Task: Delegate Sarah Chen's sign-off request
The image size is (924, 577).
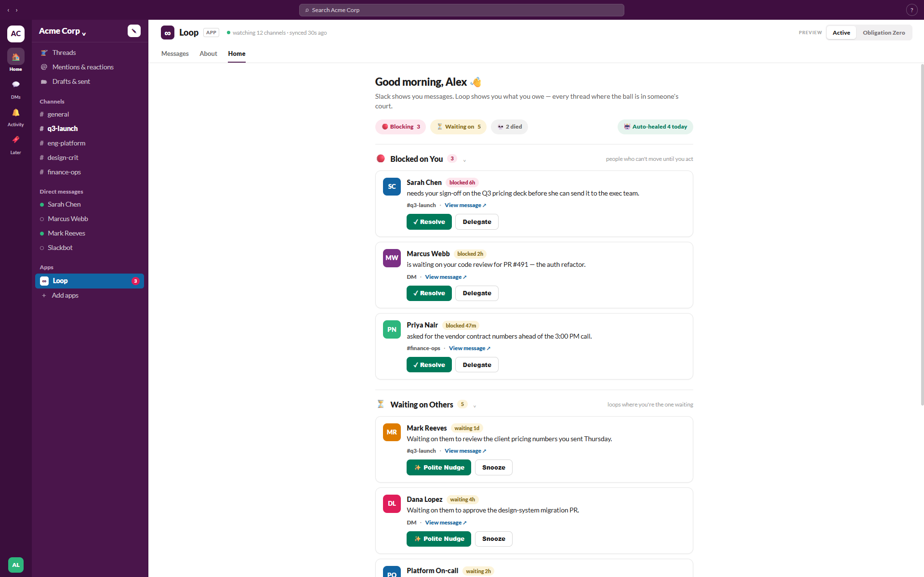Action: point(477,222)
